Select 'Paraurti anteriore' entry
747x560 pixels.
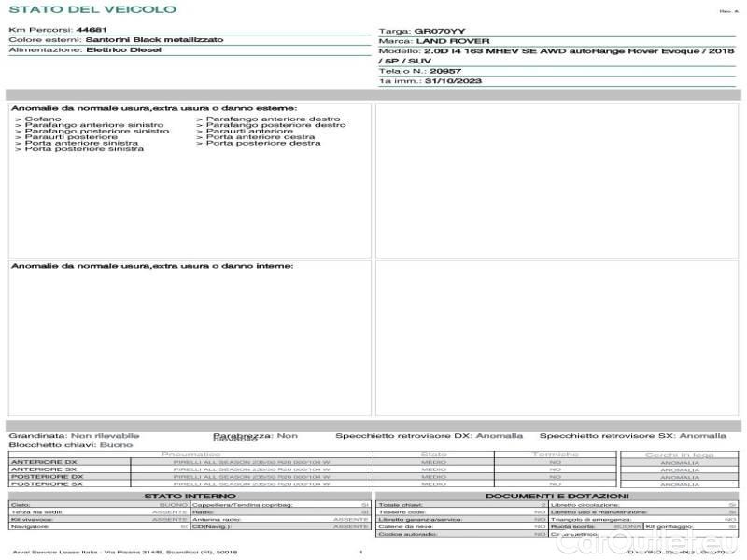tap(249, 131)
